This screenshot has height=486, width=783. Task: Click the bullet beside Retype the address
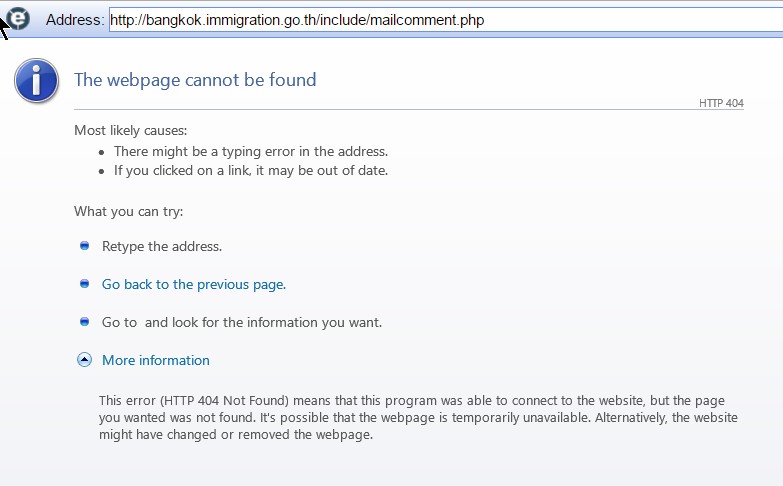coord(84,246)
